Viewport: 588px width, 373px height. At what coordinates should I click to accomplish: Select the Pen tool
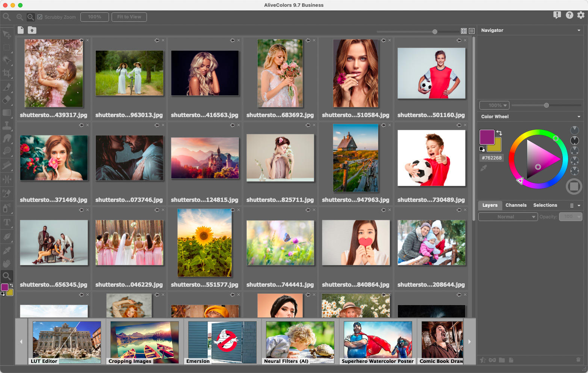click(x=7, y=236)
